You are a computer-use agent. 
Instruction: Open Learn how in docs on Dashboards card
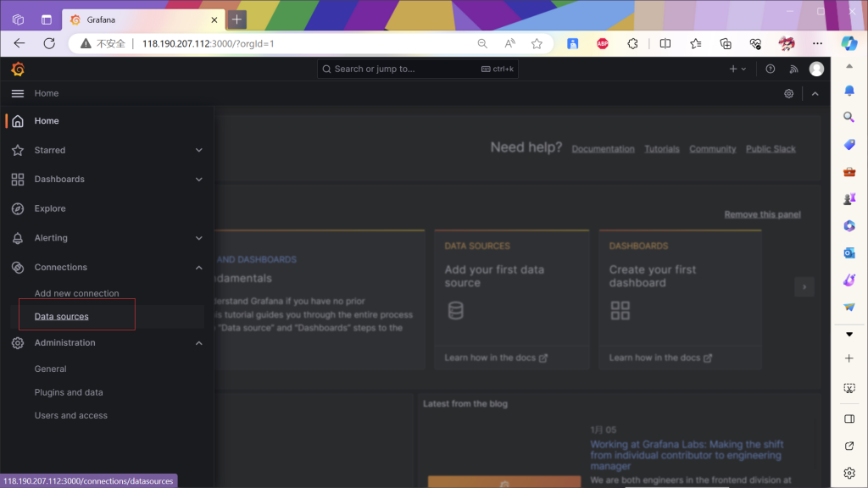tap(660, 358)
